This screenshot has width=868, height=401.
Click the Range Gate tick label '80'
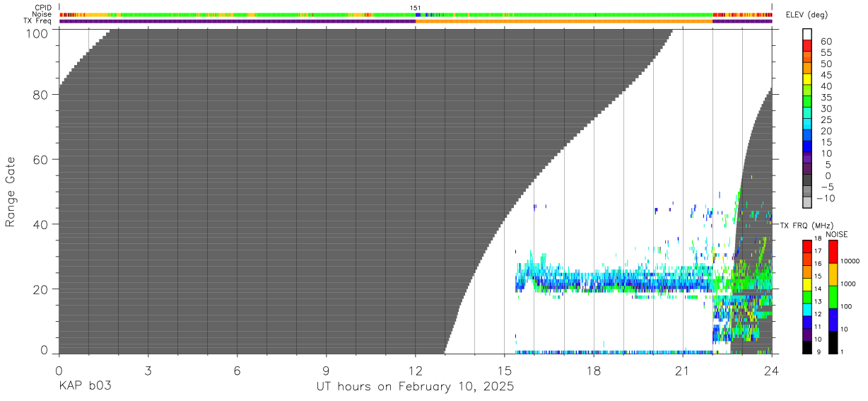click(42, 94)
